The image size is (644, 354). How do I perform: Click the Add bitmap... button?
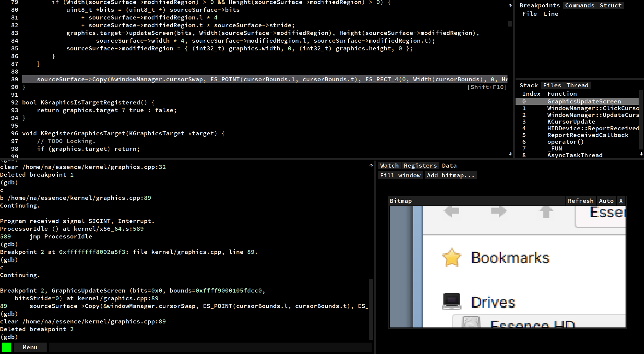point(451,175)
